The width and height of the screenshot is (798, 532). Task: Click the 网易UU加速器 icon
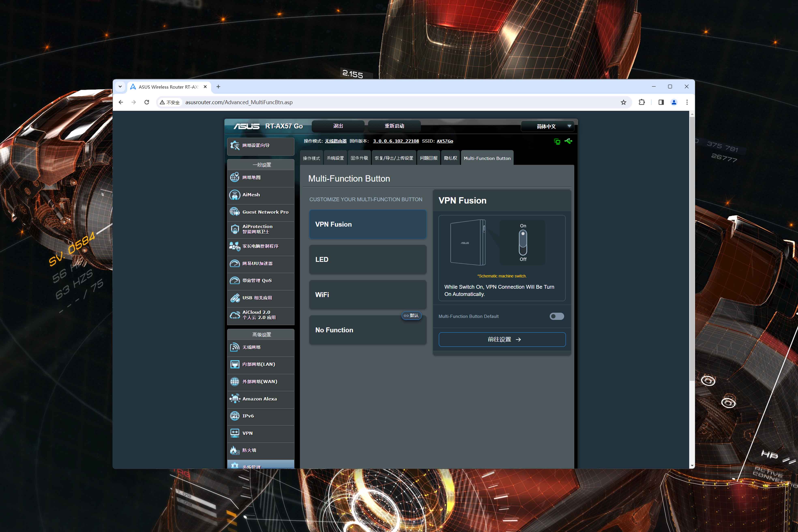click(x=234, y=263)
